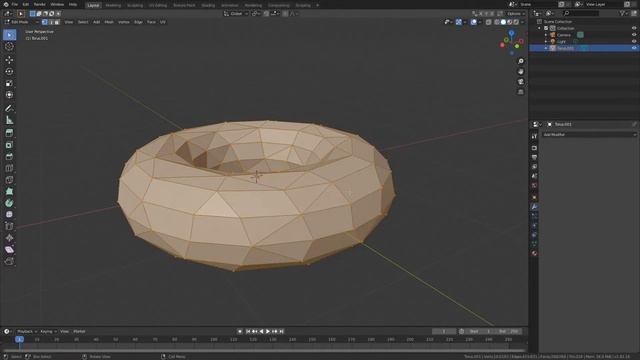Switch to wireframe viewport shading
Screen dimensions: 640x360
coord(497,22)
